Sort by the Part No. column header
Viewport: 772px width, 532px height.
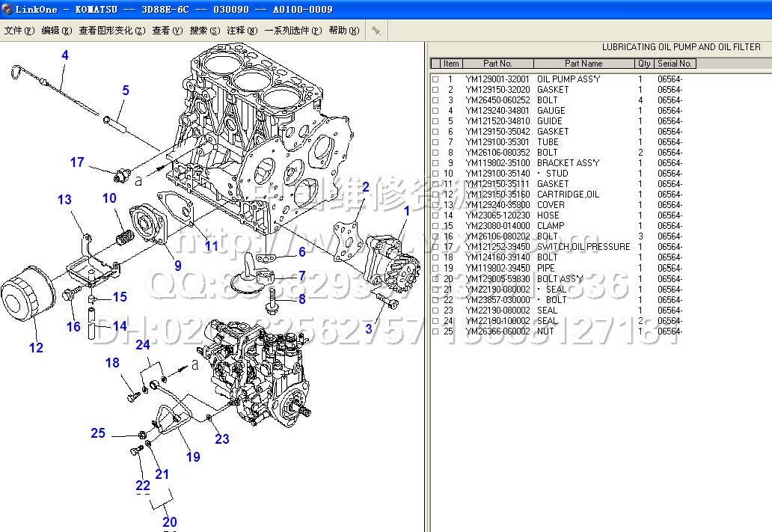pyautogui.click(x=497, y=64)
